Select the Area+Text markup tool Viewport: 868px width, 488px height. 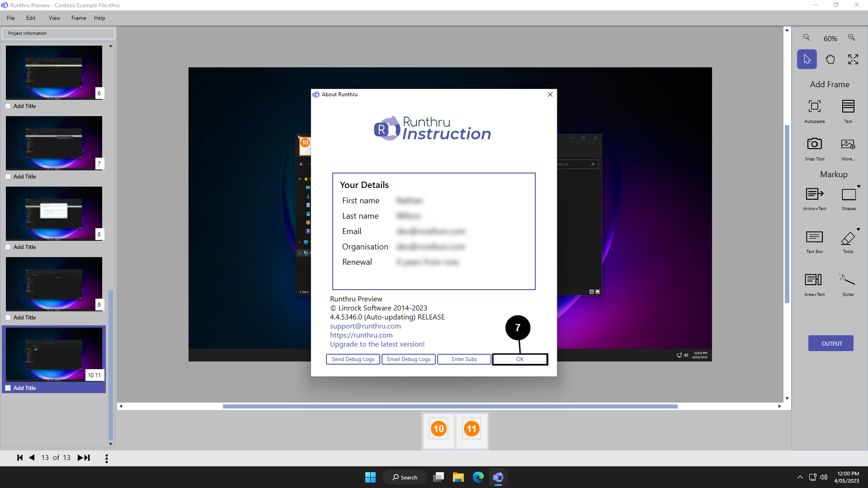click(x=813, y=280)
